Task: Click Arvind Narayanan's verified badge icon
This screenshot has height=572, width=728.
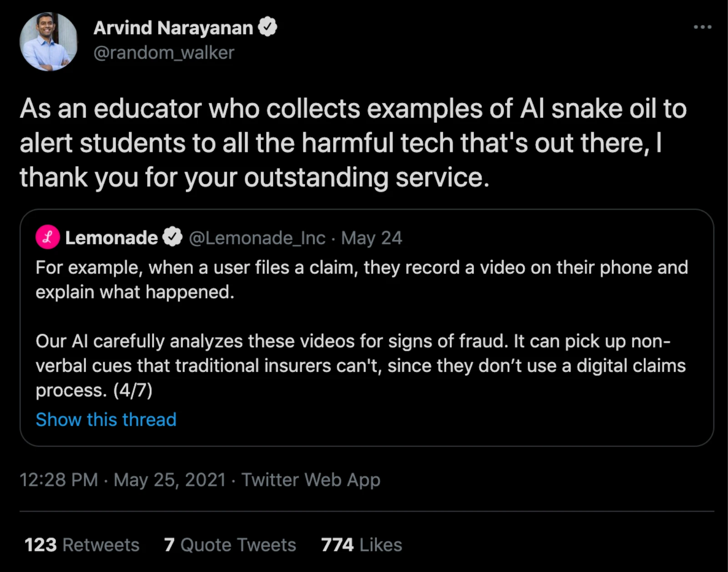Action: [268, 27]
